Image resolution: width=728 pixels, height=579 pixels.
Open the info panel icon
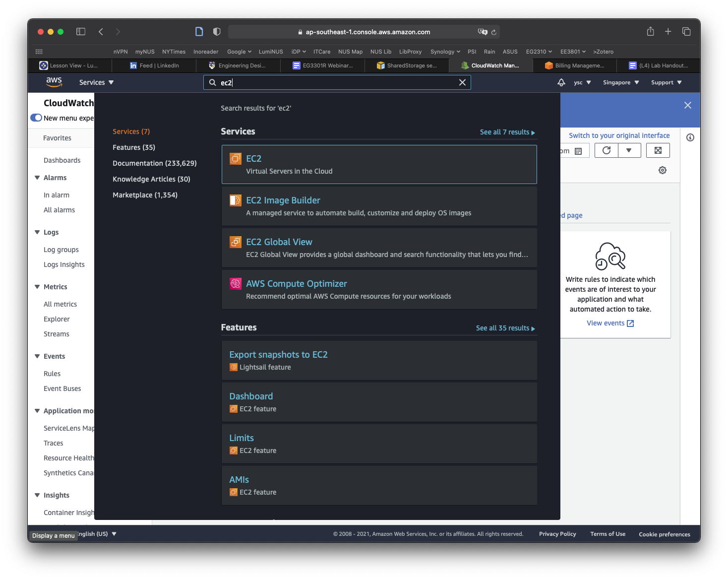tap(690, 137)
